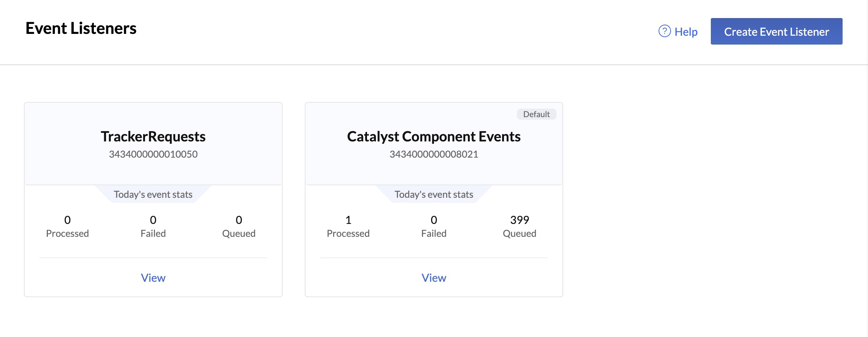The height and width of the screenshot is (337, 868).
Task: Select the Event Listeners page title
Action: point(81,28)
